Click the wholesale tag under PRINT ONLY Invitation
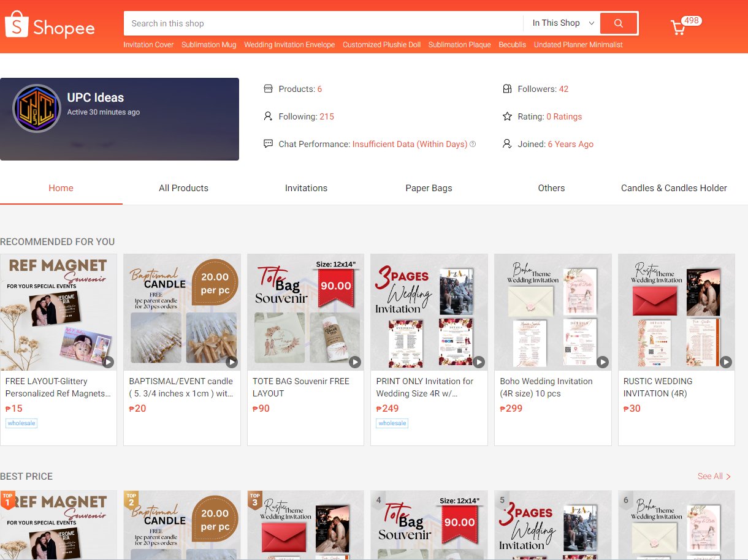 (392, 423)
